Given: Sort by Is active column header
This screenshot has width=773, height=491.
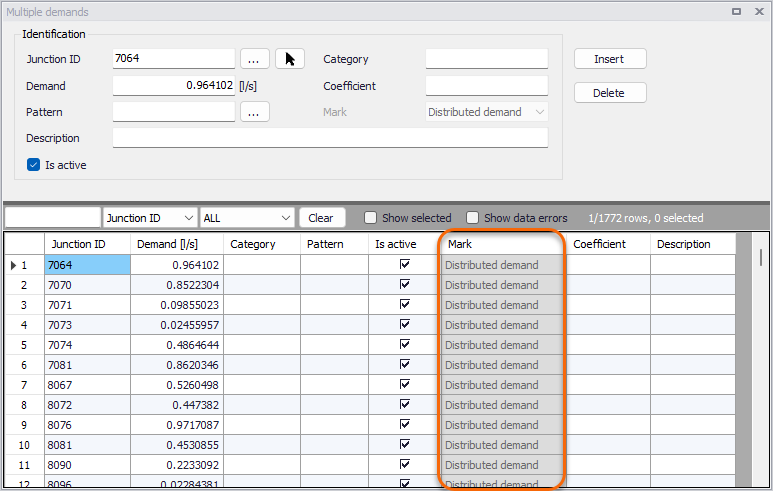Looking at the screenshot, I should coord(403,244).
